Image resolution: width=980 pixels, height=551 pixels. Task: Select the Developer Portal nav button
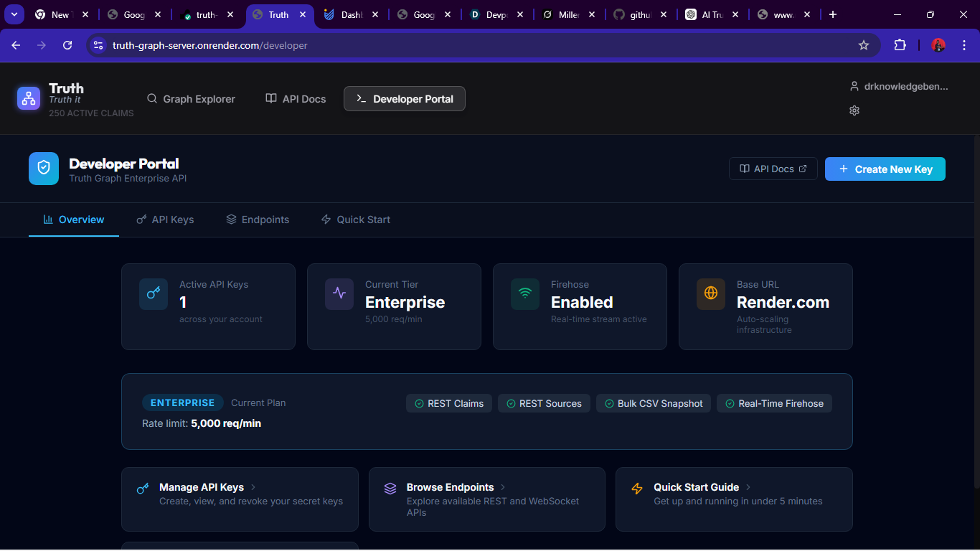pyautogui.click(x=405, y=99)
